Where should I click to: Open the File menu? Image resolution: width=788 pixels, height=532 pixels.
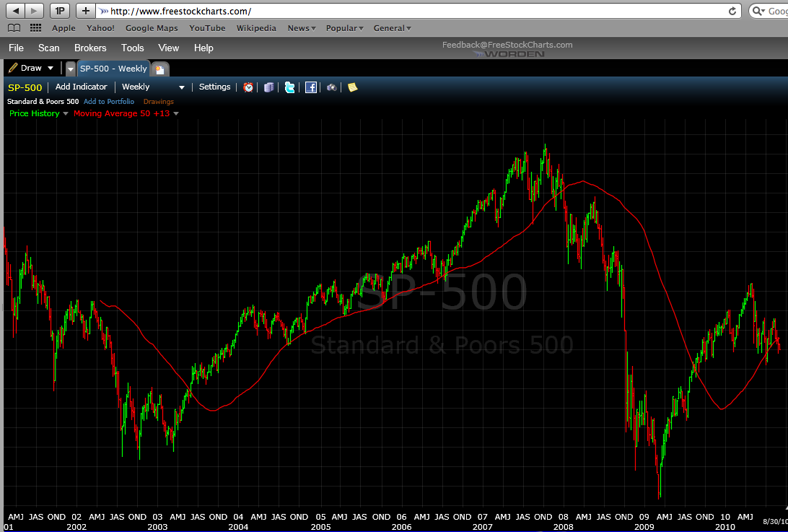(16, 48)
